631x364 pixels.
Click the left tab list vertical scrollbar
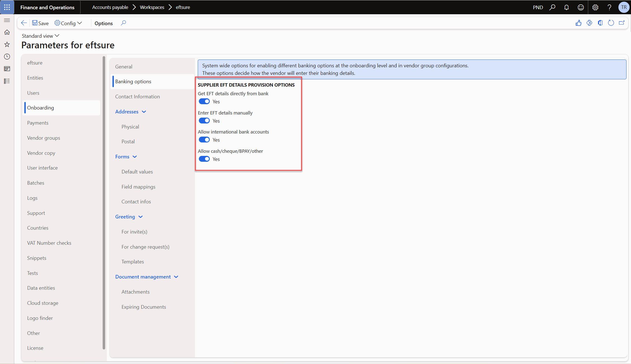104,203
